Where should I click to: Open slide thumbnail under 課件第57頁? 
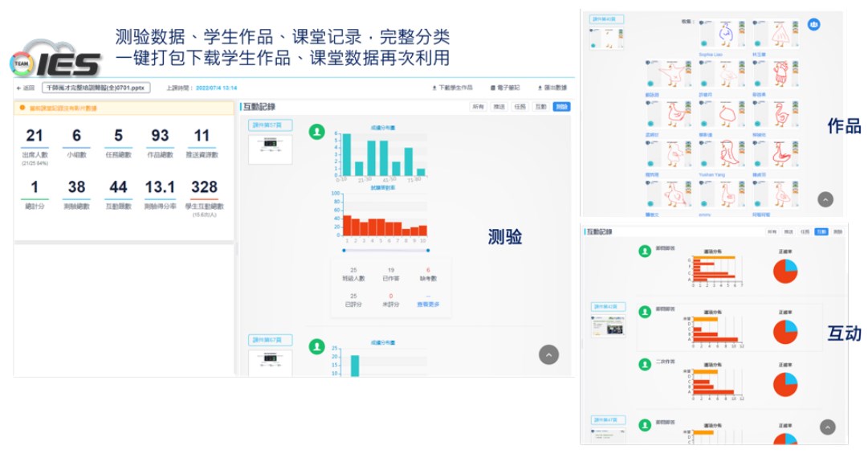point(270,148)
